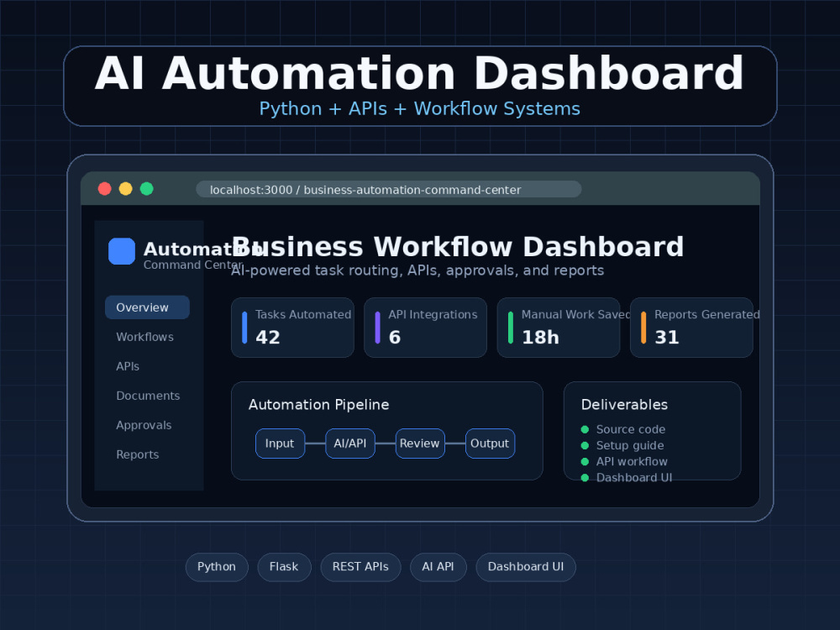Click the address bar with localhost:3000 URL
The image size is (840, 630).
[388, 189]
